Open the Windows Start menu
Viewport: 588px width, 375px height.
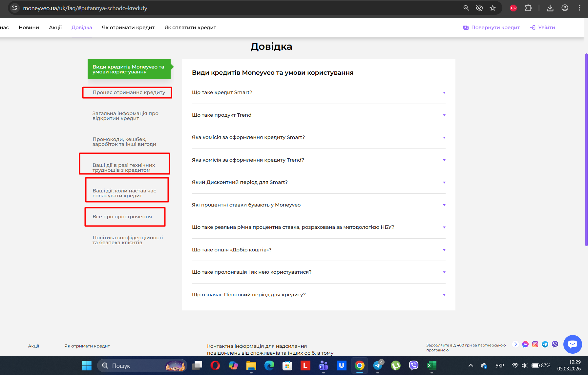pyautogui.click(x=87, y=365)
